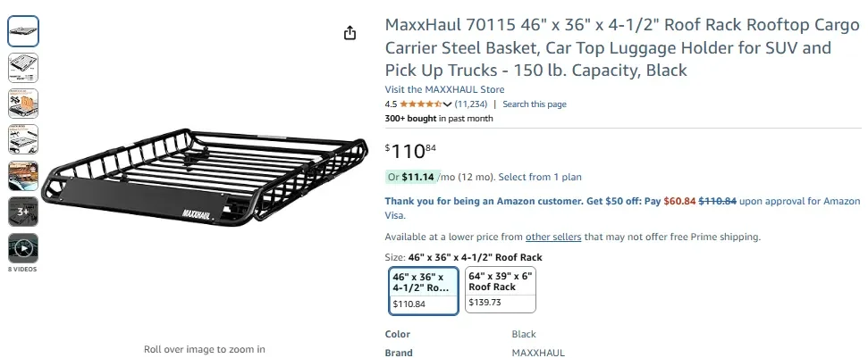
Task: Open the 3+ more images thumbnail
Action: tap(23, 211)
